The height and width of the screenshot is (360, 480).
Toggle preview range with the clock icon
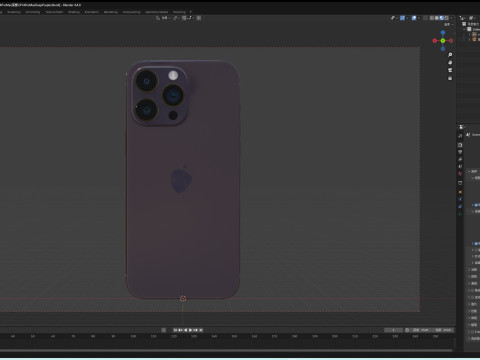[x=407, y=330]
